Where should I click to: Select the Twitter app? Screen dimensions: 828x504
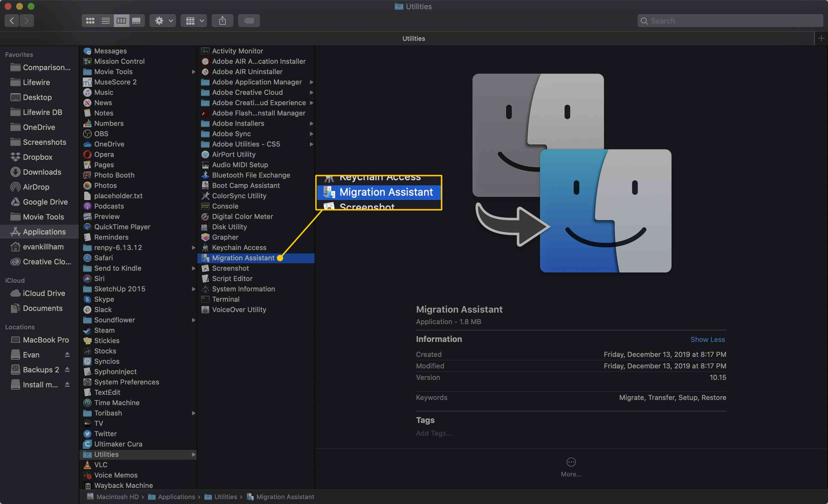(138, 434)
